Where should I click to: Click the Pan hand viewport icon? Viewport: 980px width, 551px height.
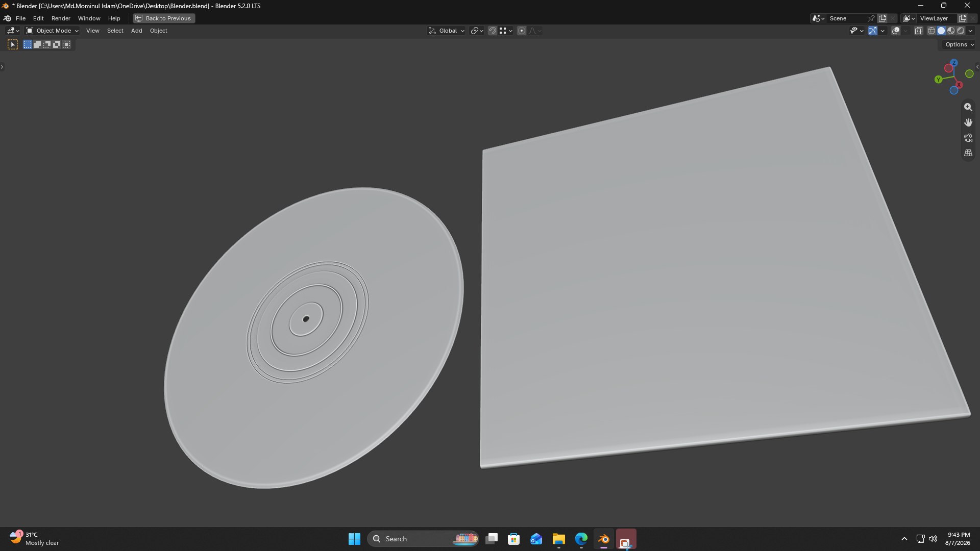click(968, 122)
